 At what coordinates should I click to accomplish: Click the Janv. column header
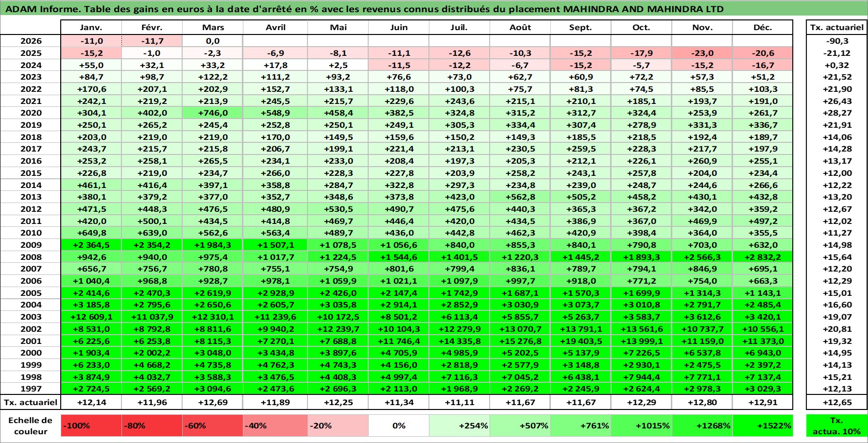(91, 27)
